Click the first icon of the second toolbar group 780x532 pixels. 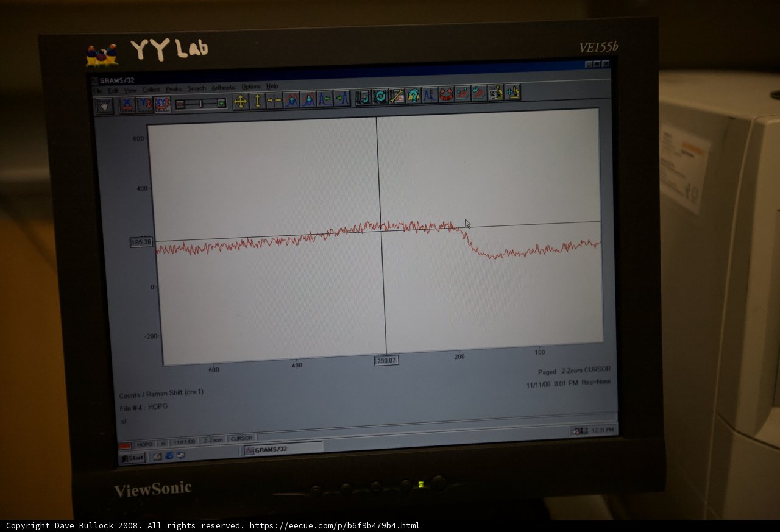[x=364, y=97]
